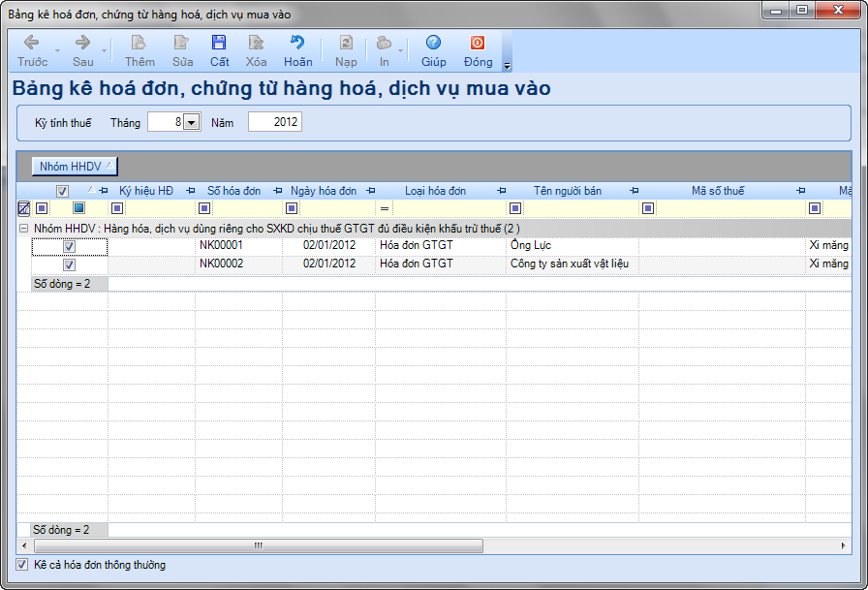Go to previous record with Trước
The image size is (868, 590).
pyautogui.click(x=32, y=50)
